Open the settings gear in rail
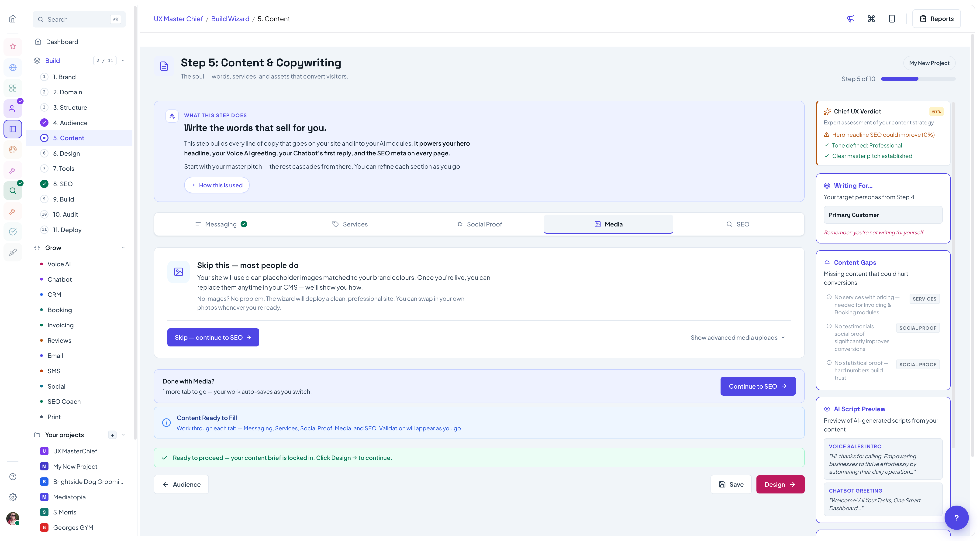Viewport: 980px width, 541px height. pyautogui.click(x=13, y=497)
